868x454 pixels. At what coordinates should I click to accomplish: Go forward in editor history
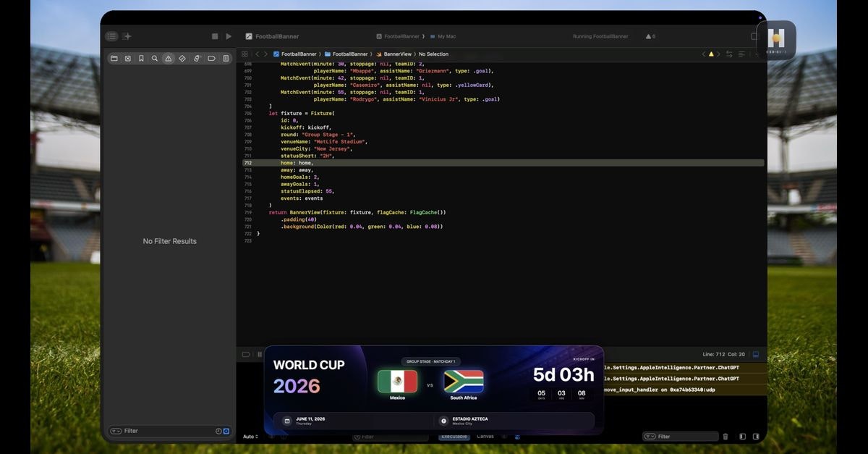(x=265, y=54)
